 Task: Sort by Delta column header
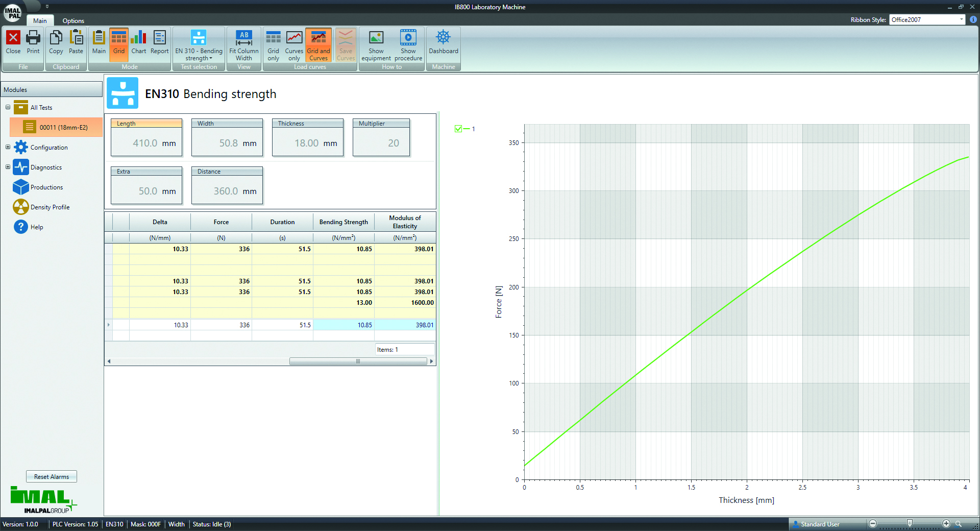[x=160, y=222]
